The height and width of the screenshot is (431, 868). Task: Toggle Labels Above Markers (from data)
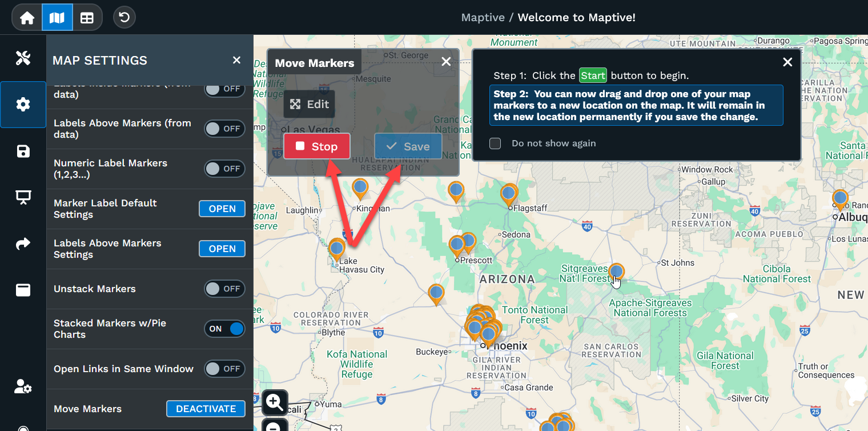[x=224, y=129]
